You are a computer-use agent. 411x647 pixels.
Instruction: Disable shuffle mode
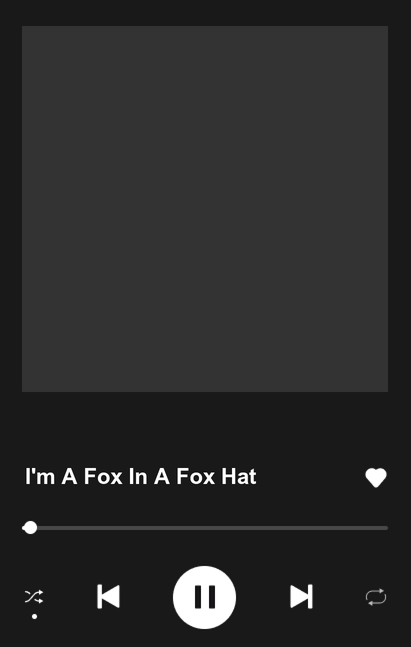tap(34, 597)
